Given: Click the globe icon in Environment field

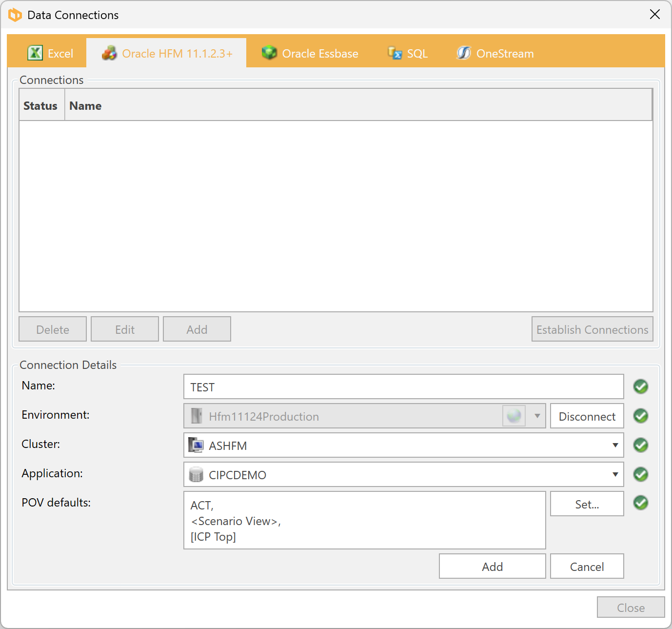Looking at the screenshot, I should (514, 416).
